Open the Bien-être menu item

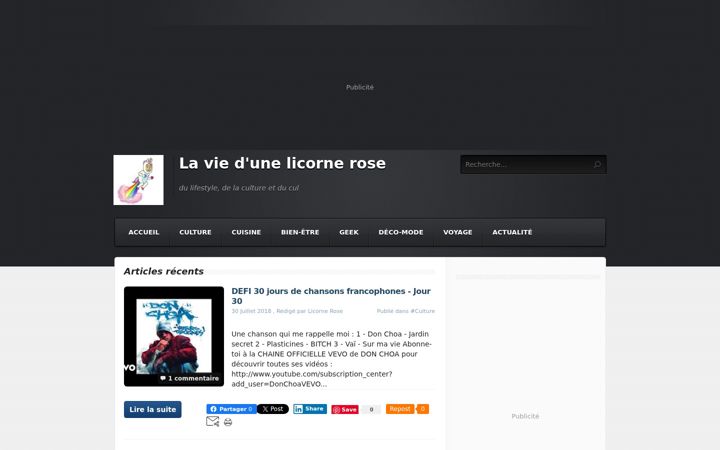tap(300, 232)
